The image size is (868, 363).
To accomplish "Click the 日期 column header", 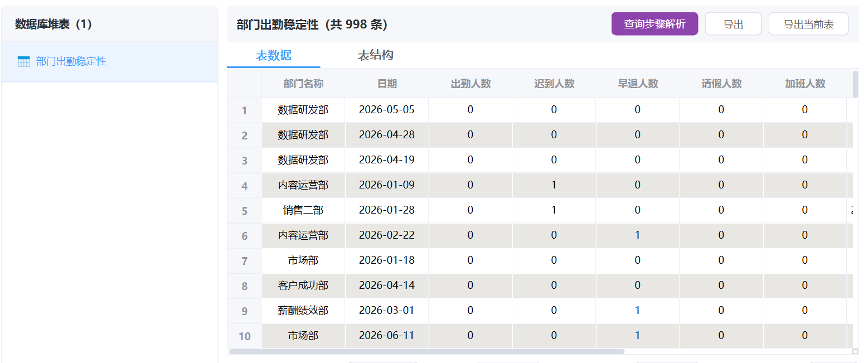I will click(x=387, y=84).
